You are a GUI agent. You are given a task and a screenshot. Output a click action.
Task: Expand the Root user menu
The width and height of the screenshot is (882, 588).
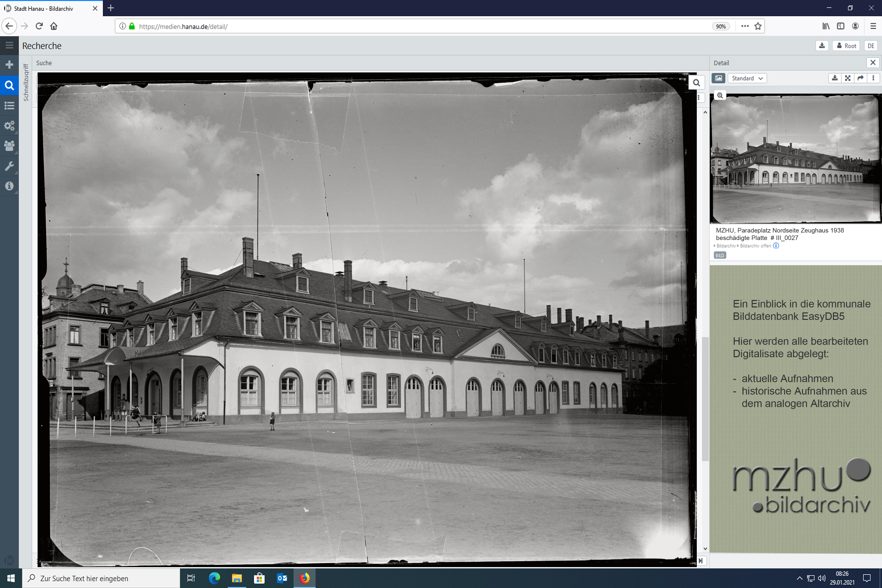click(x=846, y=46)
